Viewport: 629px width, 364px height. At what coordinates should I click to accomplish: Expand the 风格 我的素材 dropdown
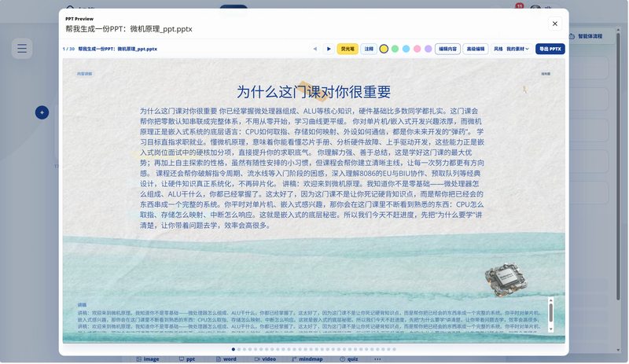click(512, 49)
